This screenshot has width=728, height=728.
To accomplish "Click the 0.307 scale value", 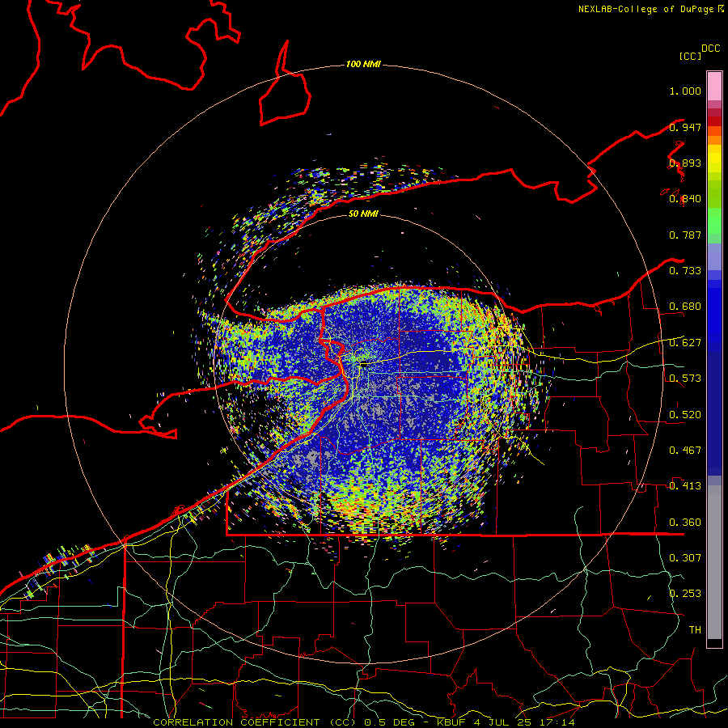I will 685,558.
